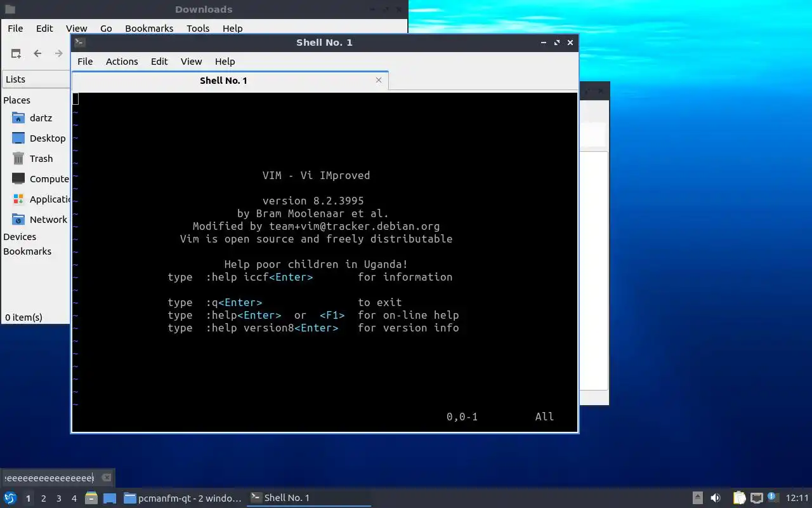This screenshot has width=812, height=508.
Task: Open Edit menu in terminal window
Action: 159,61
